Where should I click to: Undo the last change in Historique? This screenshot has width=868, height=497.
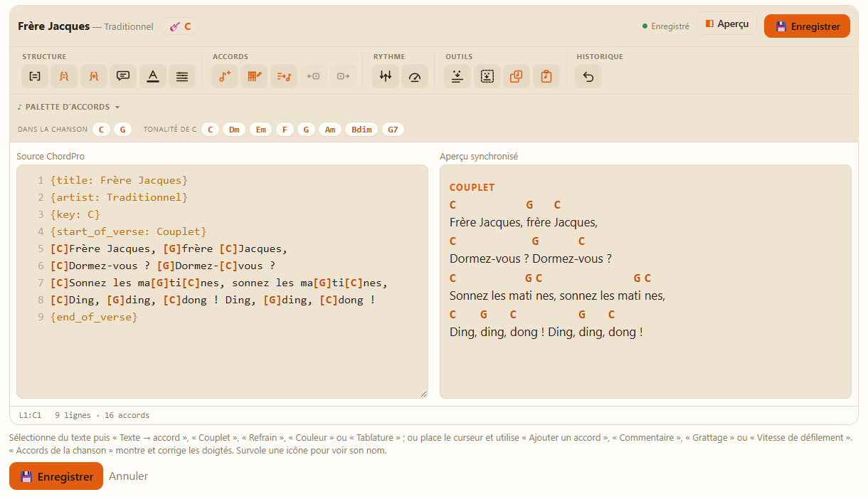(x=588, y=76)
